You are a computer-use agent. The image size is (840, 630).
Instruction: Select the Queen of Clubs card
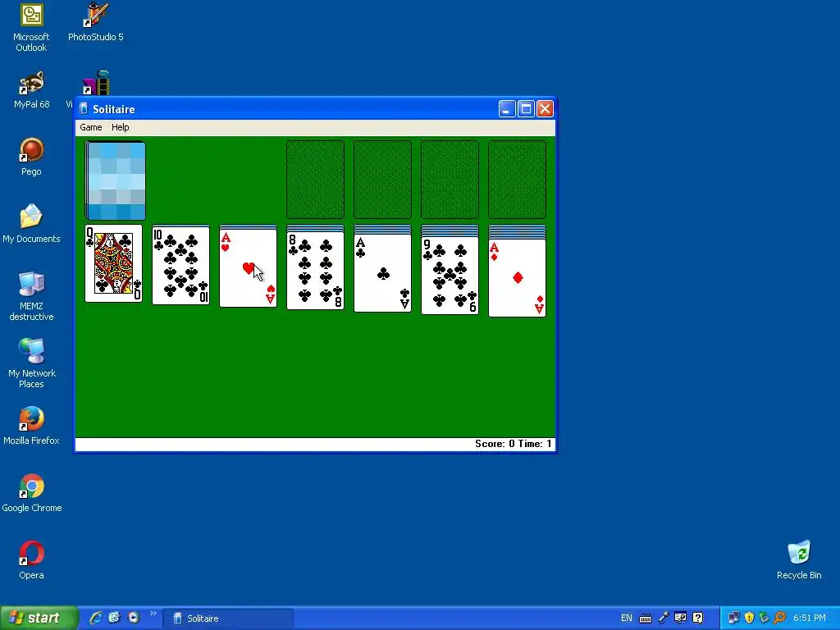point(113,263)
